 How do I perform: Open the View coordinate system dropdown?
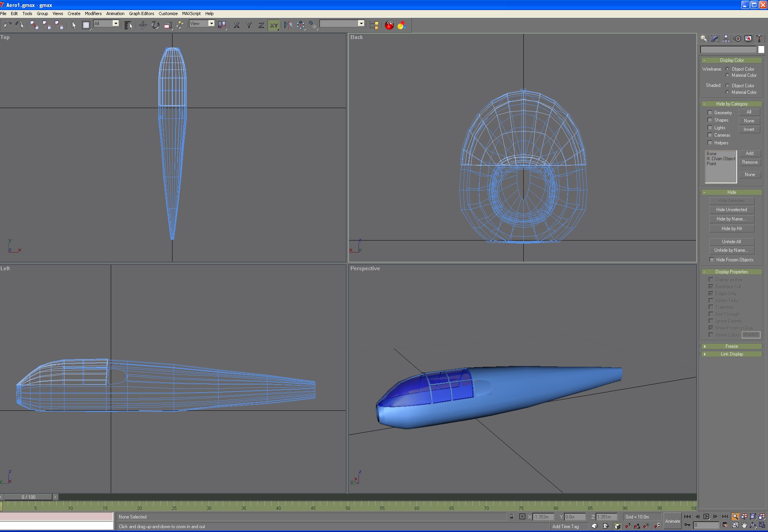(211, 24)
